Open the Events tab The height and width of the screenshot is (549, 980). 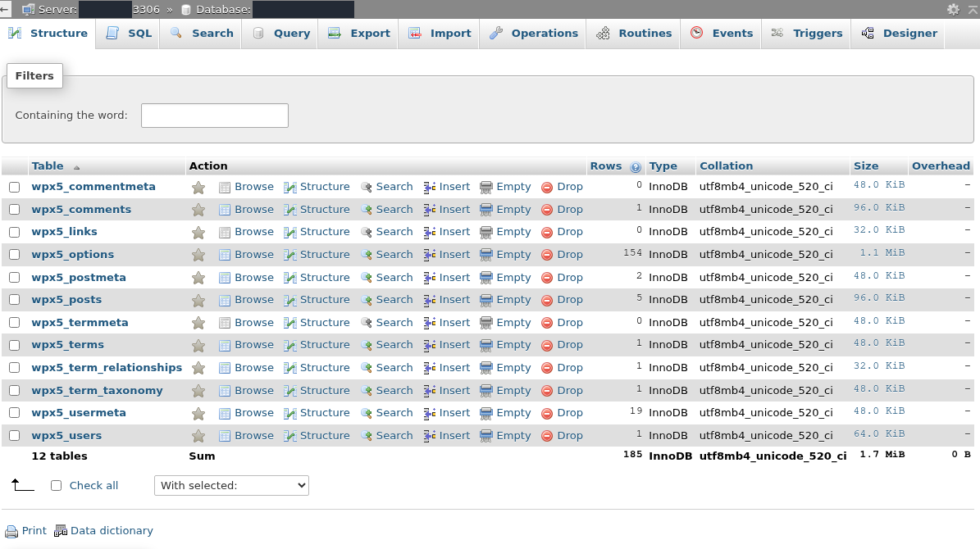click(721, 34)
